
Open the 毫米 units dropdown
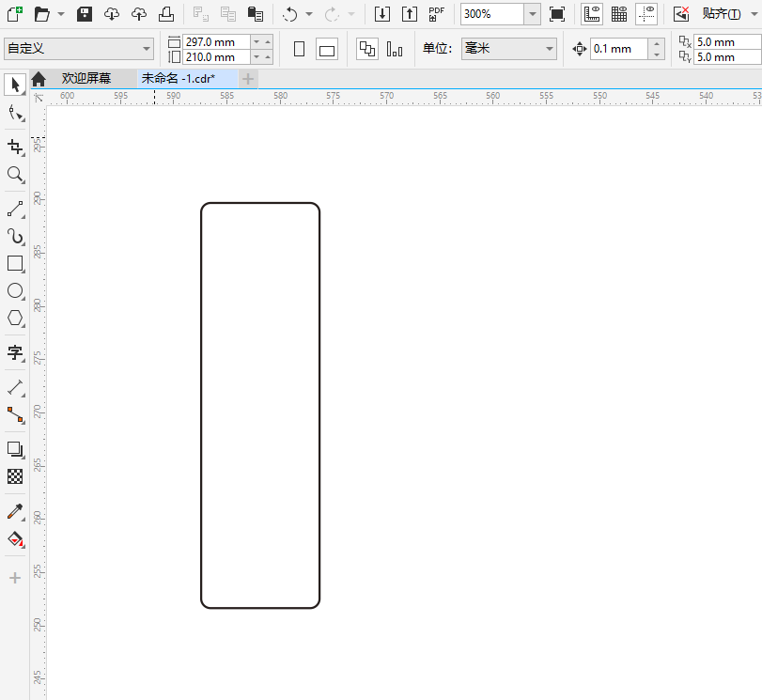pyautogui.click(x=509, y=49)
